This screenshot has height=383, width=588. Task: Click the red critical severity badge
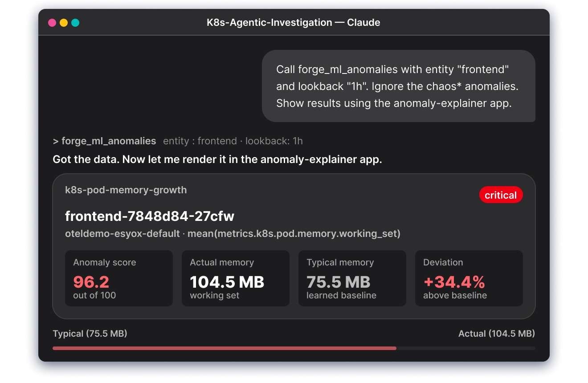500,195
